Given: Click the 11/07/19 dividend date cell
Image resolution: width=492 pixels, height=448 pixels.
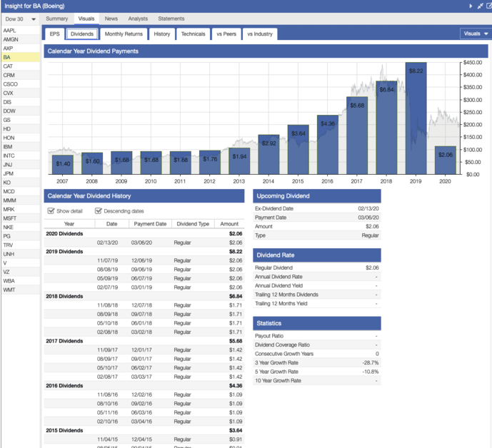Looking at the screenshot, I should click(107, 260).
